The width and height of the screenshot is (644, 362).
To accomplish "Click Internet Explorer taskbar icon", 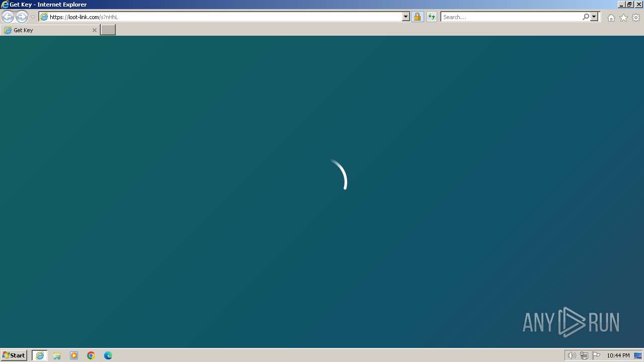I will (40, 355).
